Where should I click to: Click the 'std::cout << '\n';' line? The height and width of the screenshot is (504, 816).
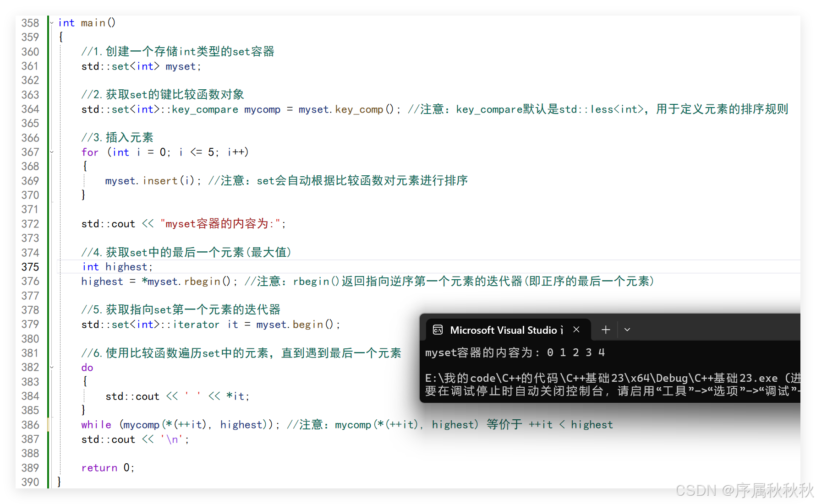pyautogui.click(x=135, y=439)
